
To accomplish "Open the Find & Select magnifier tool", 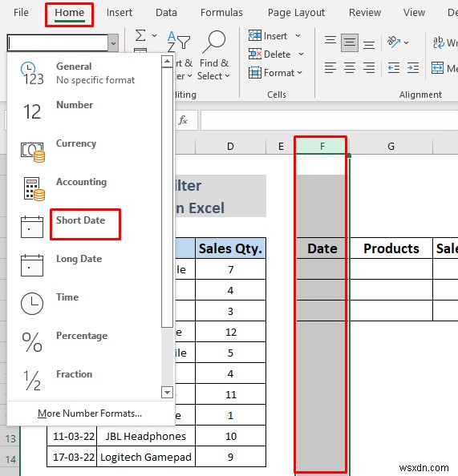I will (x=213, y=42).
